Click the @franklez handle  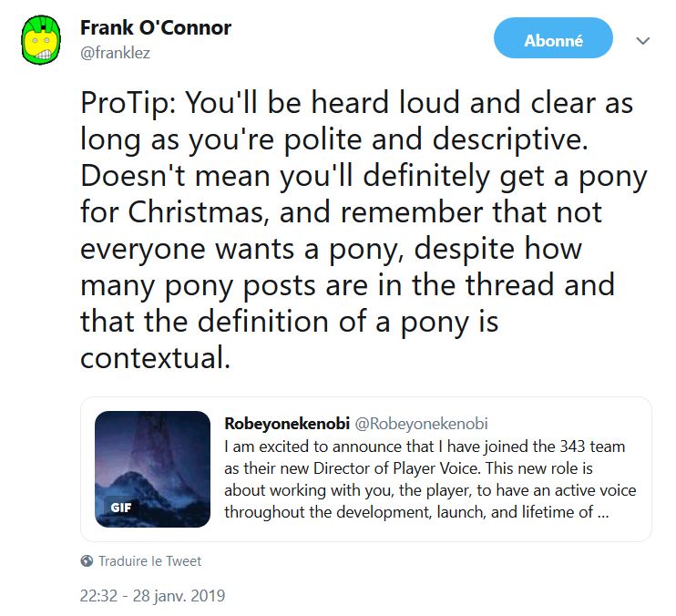tap(116, 53)
